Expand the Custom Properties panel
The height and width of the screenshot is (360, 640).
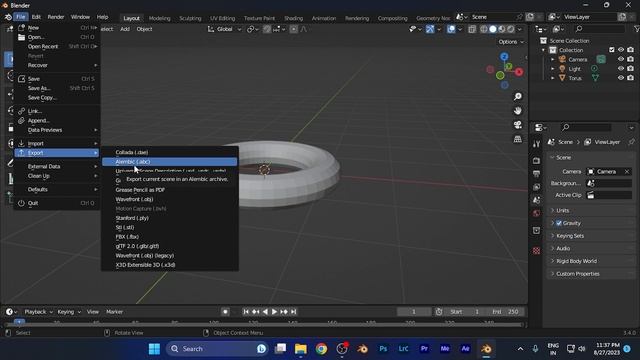(x=590, y=273)
